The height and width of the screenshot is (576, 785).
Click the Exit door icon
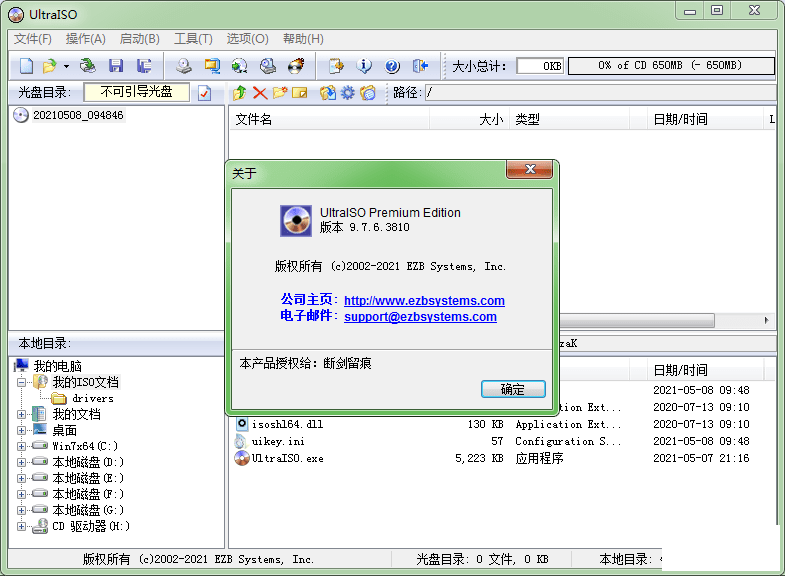point(420,66)
